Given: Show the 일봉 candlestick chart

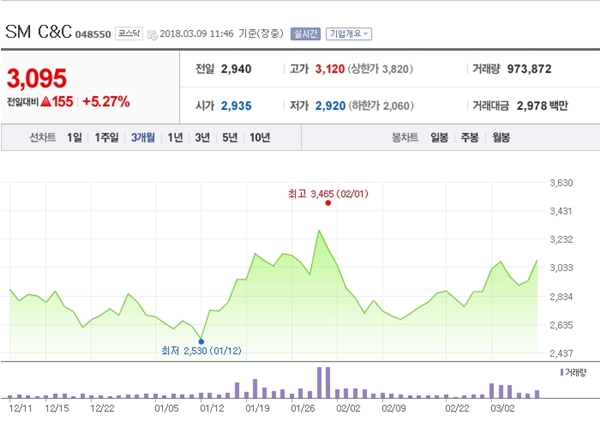Looking at the screenshot, I should 439,137.
